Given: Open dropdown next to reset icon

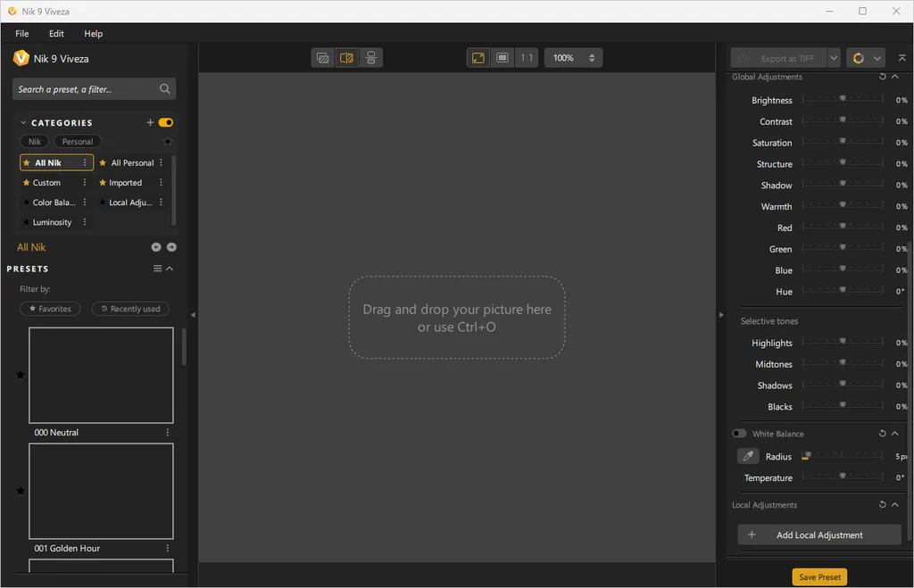Looking at the screenshot, I should tap(877, 58).
